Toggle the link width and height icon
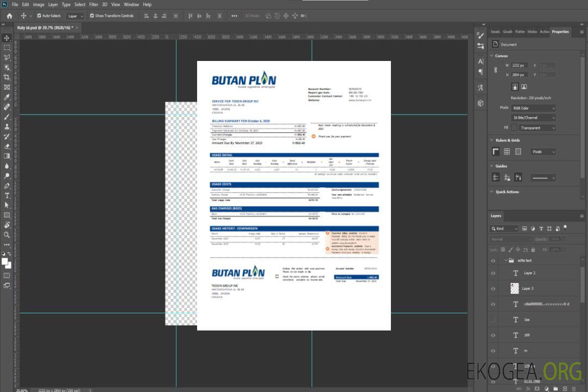 click(x=496, y=70)
